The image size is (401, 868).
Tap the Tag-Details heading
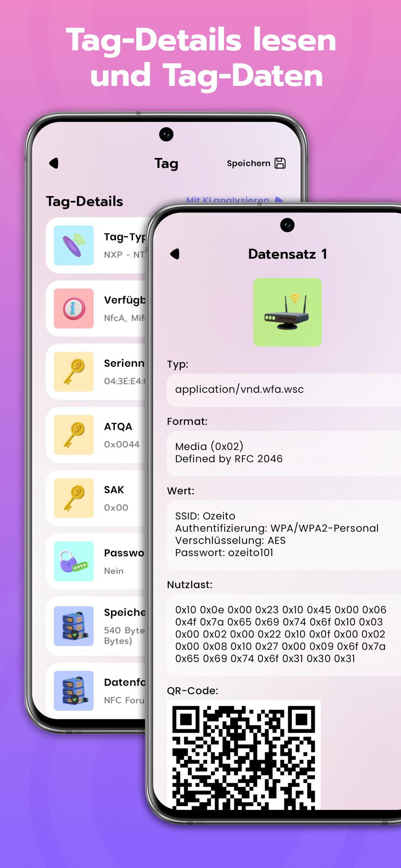point(85,201)
